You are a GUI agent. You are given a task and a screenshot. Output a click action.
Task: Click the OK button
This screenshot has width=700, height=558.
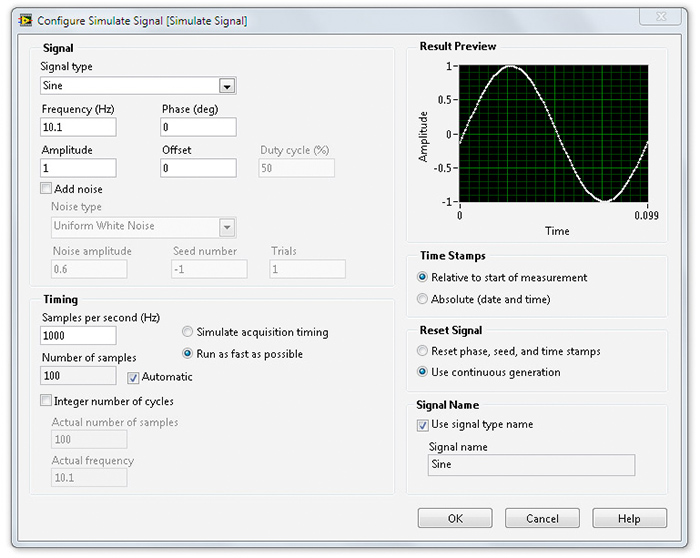point(455,518)
